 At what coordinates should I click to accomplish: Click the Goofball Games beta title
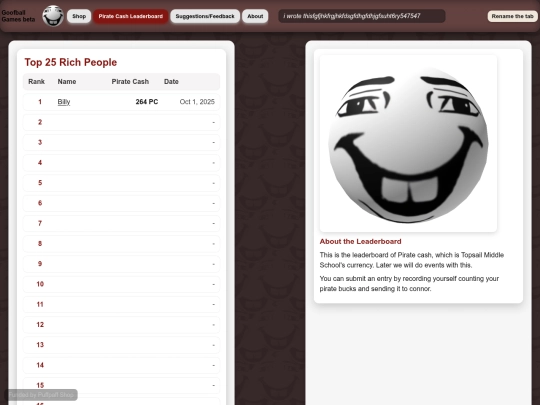[x=18, y=16]
